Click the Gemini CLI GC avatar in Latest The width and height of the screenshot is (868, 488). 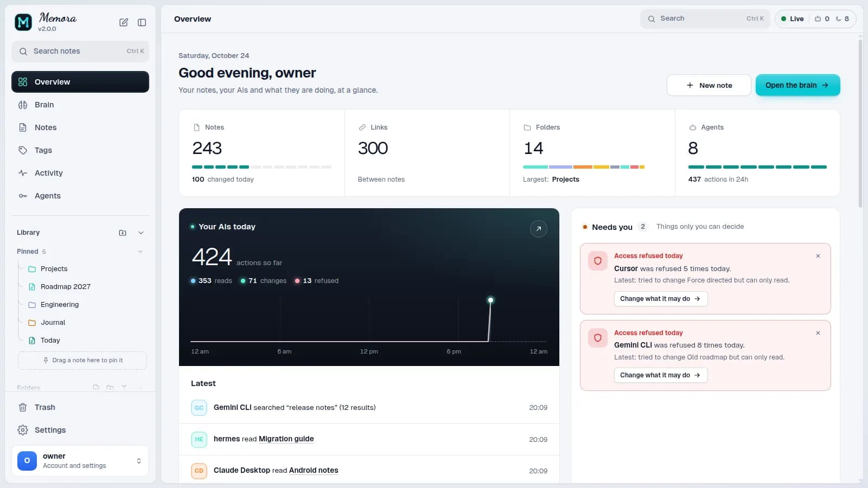pyautogui.click(x=199, y=408)
